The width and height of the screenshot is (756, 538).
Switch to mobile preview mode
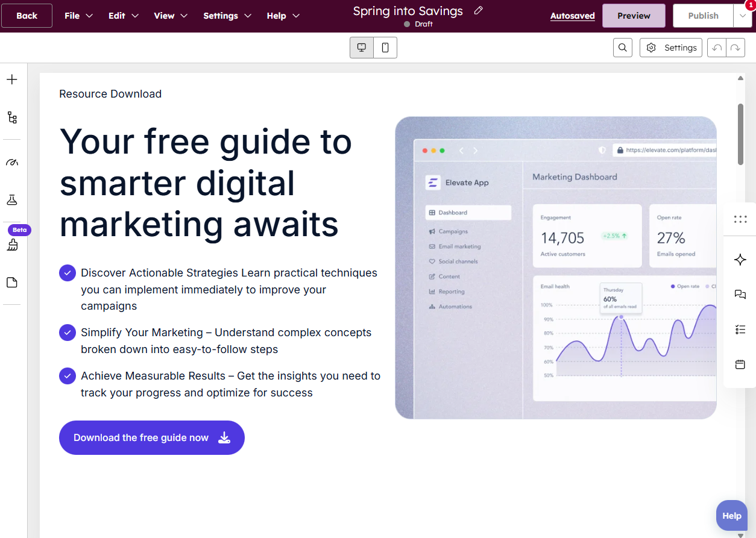(x=385, y=47)
